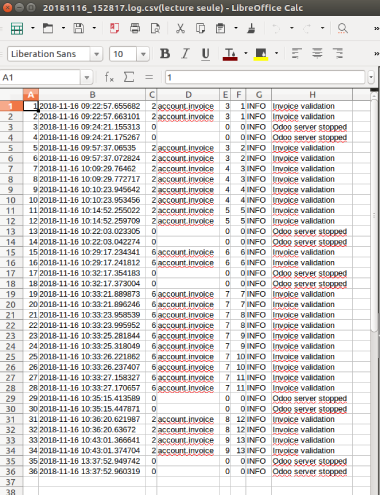Click the Cut scissors icon

pyautogui.click(x=180, y=28)
